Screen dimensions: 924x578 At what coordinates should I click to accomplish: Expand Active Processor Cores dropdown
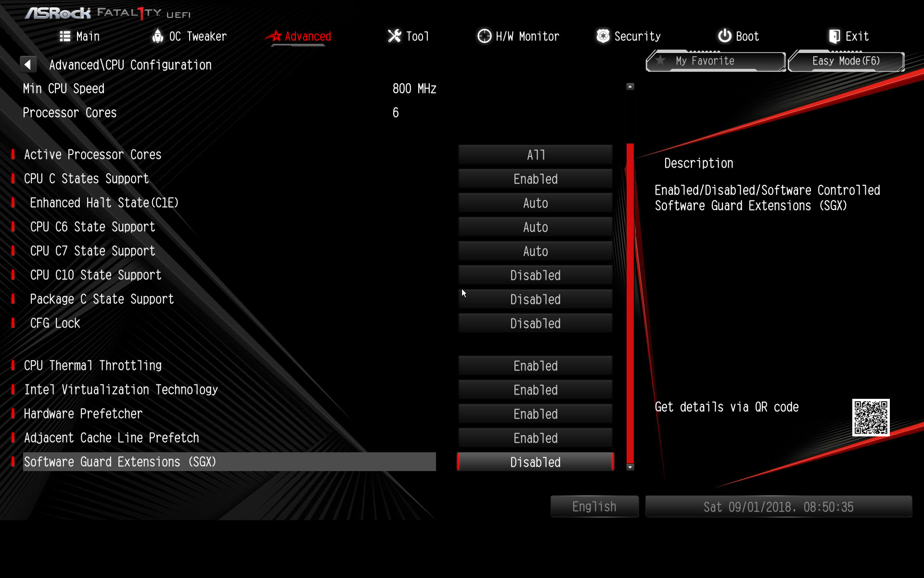536,155
